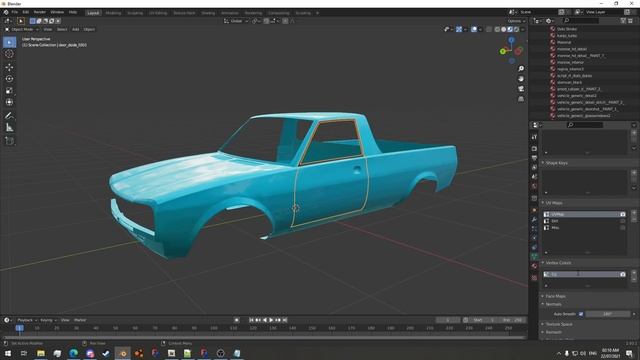Toggle show gizmo button
Screen dimensions: 640x360
pyautogui.click(x=459, y=29)
